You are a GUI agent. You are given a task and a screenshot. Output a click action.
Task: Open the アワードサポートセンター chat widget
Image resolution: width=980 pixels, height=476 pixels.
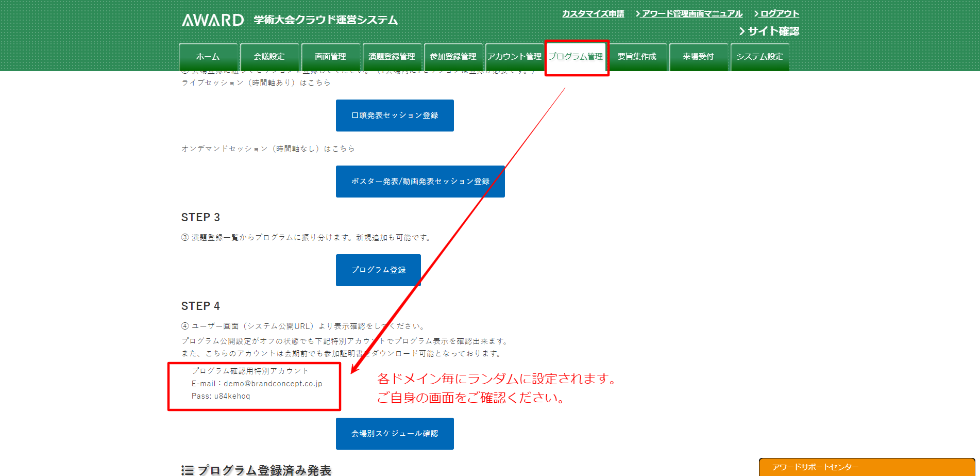867,467
